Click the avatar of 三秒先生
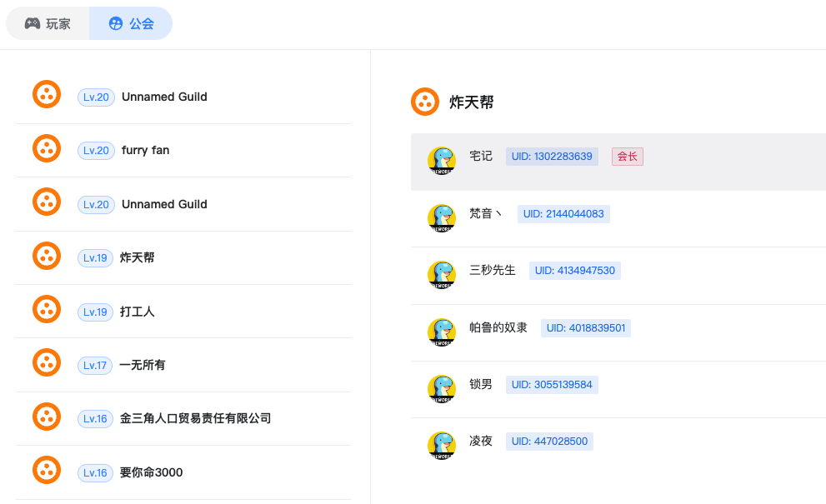826x504 pixels. (442, 275)
